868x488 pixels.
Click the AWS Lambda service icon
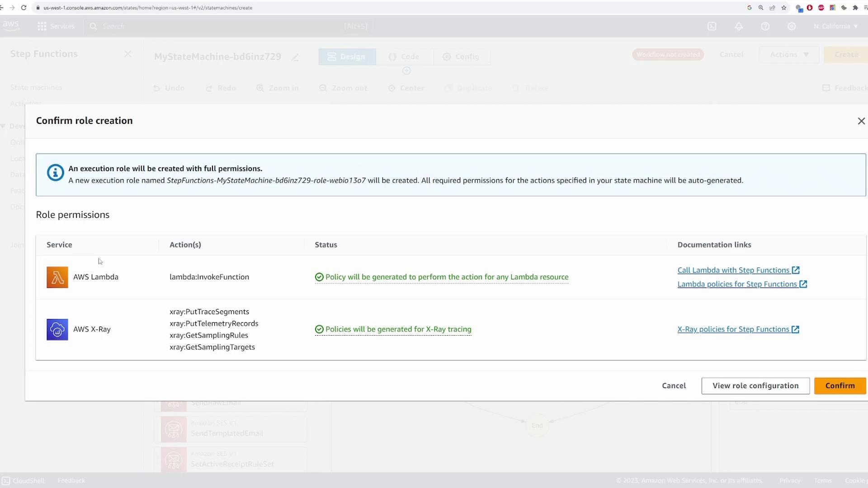57,277
